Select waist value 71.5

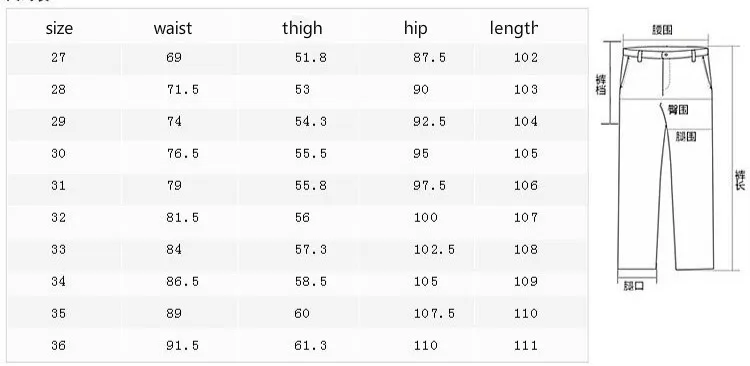(183, 89)
